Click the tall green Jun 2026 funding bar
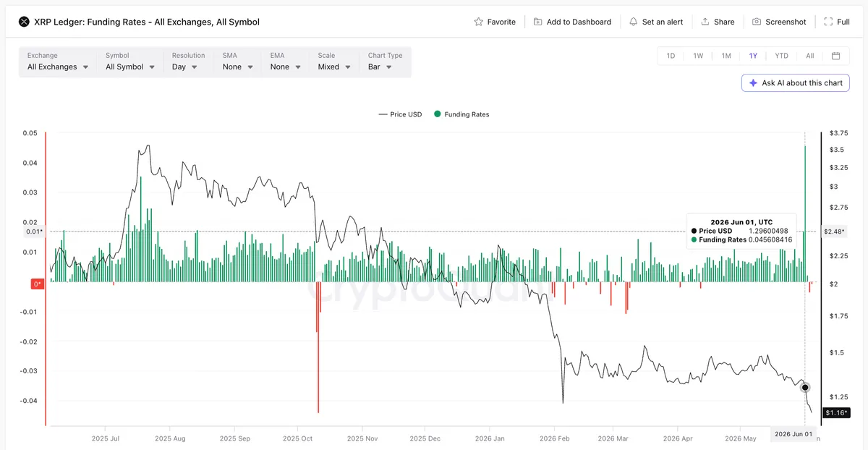The image size is (868, 450). click(x=805, y=214)
